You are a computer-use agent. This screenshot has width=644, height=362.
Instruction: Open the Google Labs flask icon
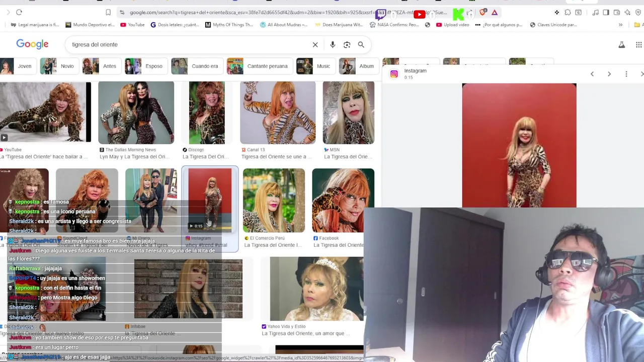coord(622,45)
